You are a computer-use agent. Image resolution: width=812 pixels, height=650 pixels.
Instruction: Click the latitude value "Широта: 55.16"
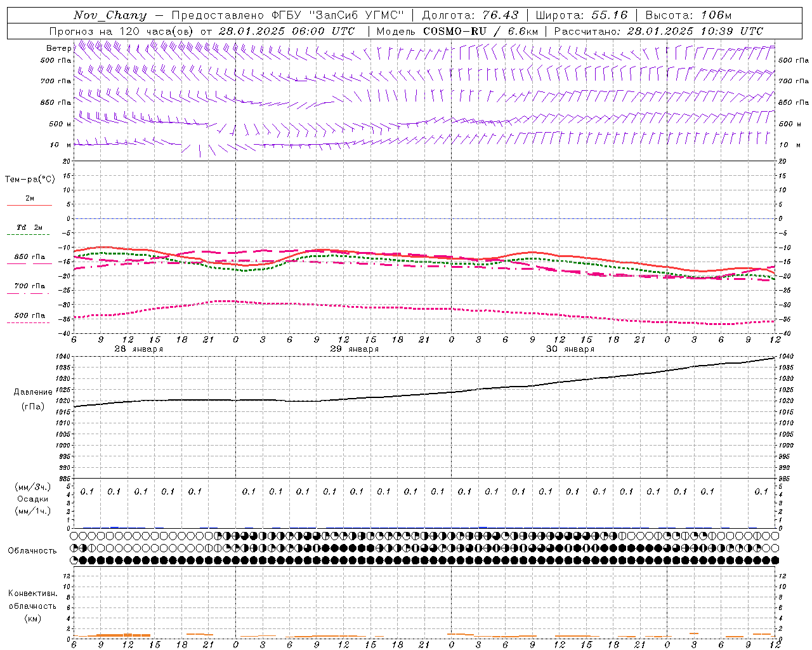pos(582,15)
